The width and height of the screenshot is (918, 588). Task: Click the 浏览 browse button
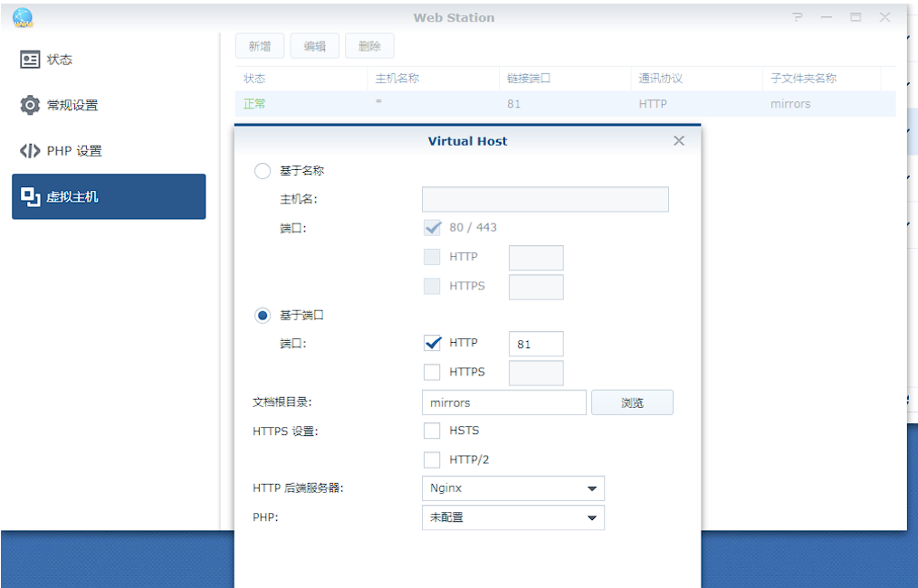pos(632,403)
